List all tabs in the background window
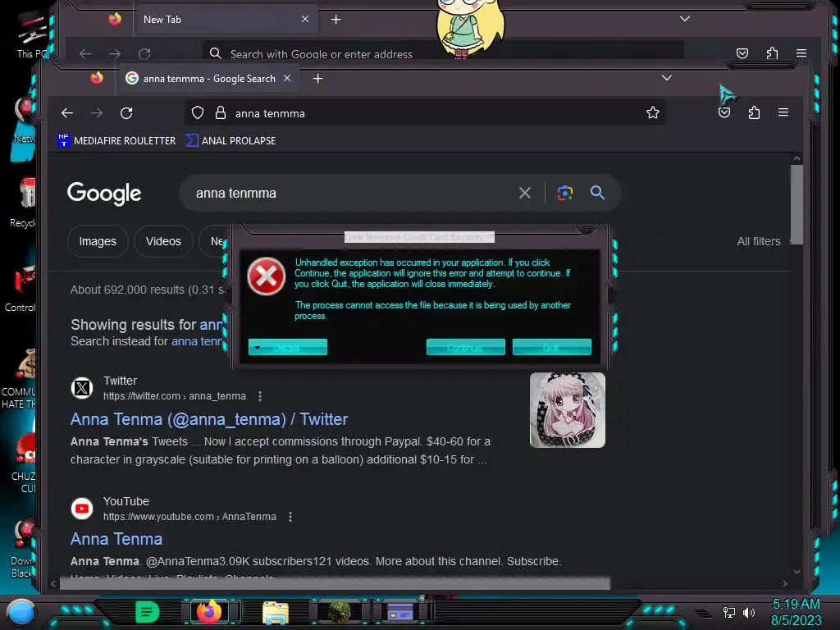 click(685, 19)
